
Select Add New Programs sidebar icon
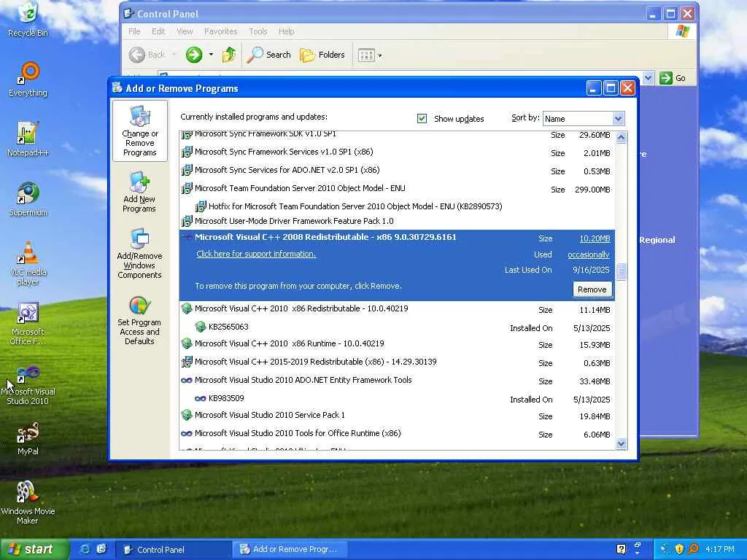coord(139,192)
